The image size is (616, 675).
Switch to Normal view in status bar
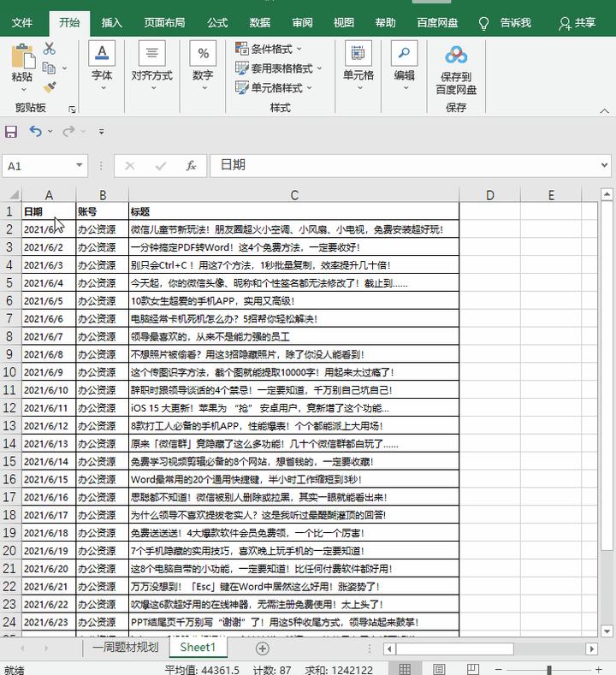(406, 669)
